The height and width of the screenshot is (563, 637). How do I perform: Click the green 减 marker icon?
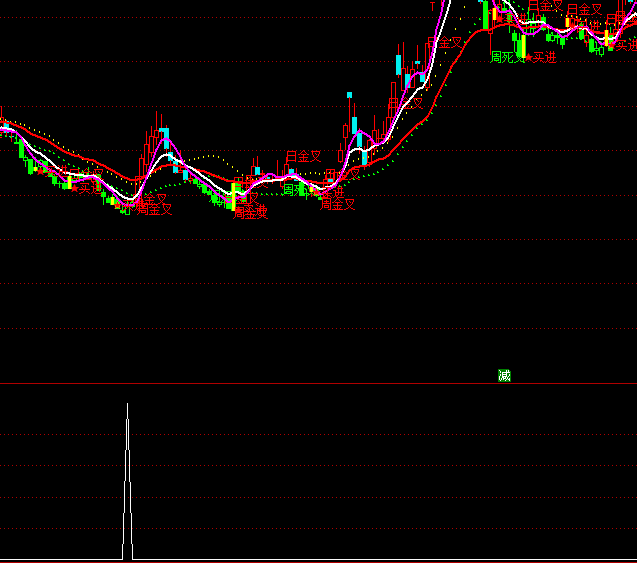click(x=504, y=376)
